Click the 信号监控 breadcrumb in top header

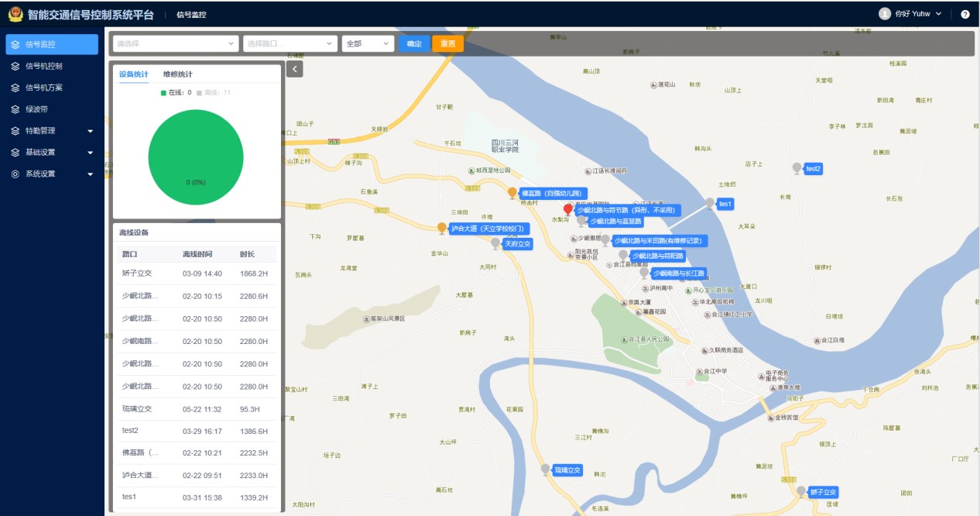[x=191, y=15]
